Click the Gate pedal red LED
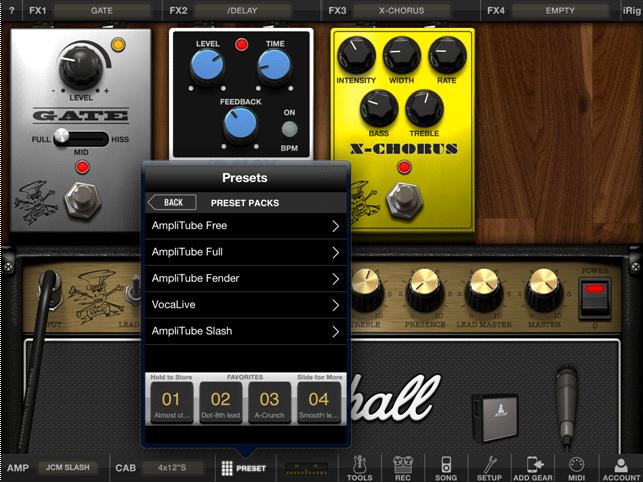 (82, 167)
